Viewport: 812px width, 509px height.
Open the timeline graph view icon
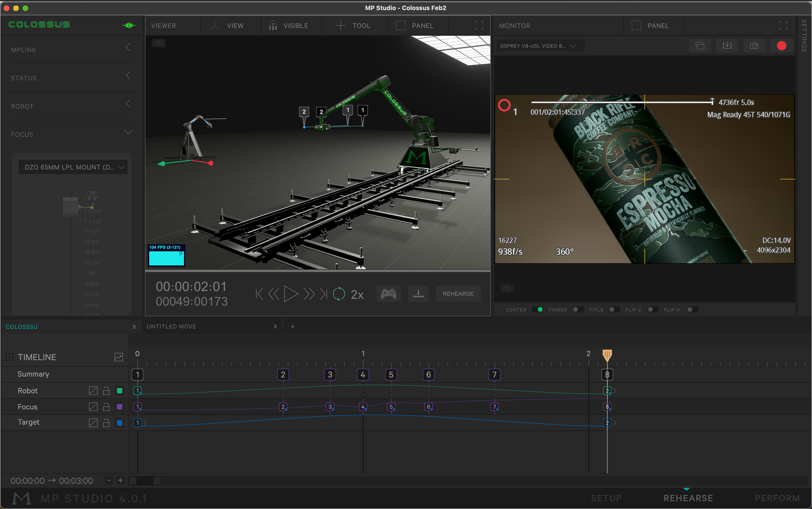[x=119, y=357]
